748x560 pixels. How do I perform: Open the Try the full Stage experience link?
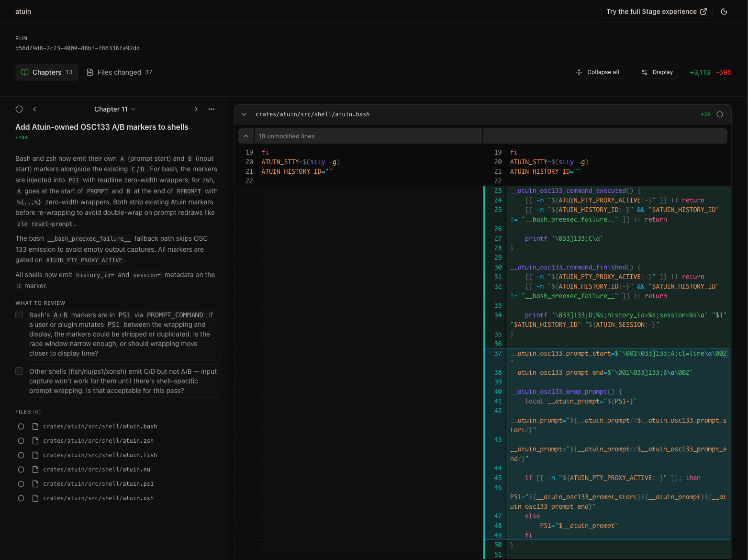pos(657,11)
